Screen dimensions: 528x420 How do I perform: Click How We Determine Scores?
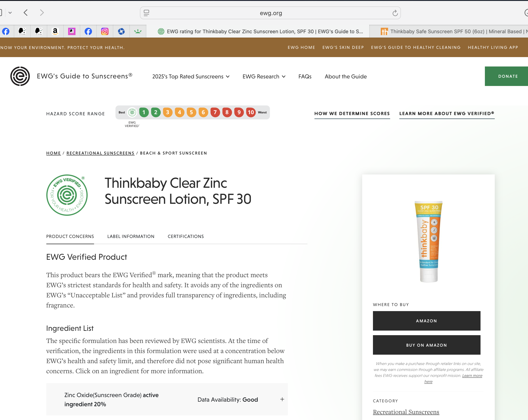[x=352, y=113]
